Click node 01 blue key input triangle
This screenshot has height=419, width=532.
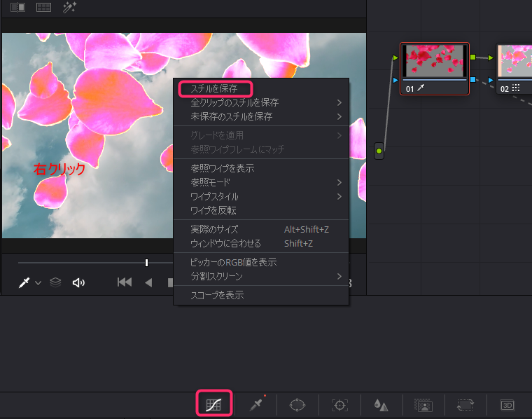[x=395, y=80]
